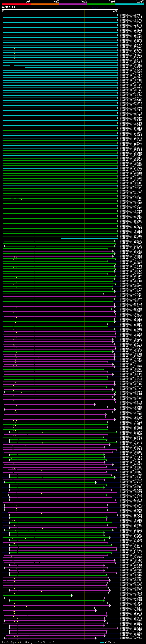
Task: Open hit UniRef100_C6KF71
Action: pos(131,60)
